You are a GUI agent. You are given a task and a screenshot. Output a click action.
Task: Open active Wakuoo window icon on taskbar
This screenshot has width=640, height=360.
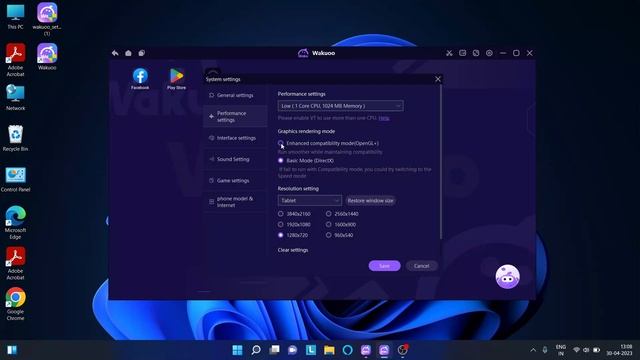384,350
